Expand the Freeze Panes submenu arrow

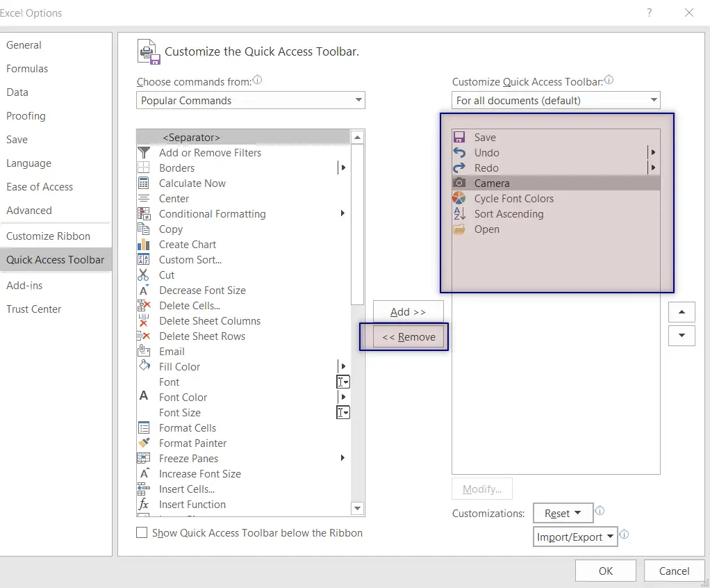[x=342, y=458]
